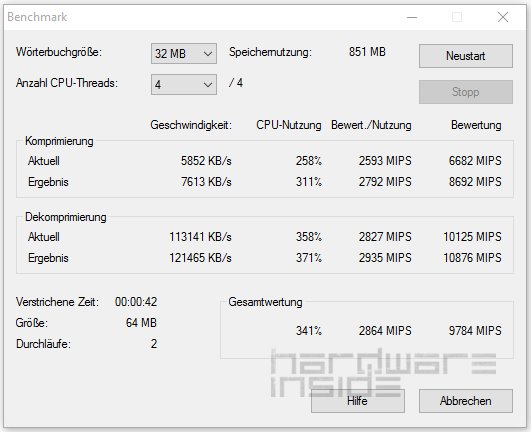Click the chevron of the CPU threads combo
This screenshot has height=432, width=531.
pyautogui.click(x=208, y=85)
